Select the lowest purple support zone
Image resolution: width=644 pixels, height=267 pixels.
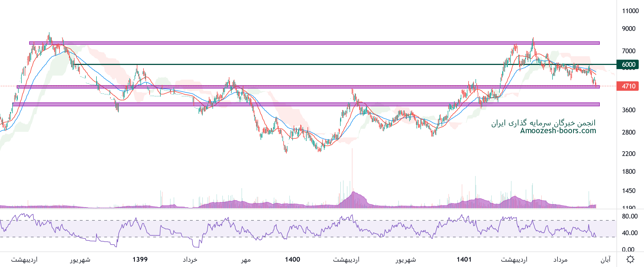coord(306,104)
